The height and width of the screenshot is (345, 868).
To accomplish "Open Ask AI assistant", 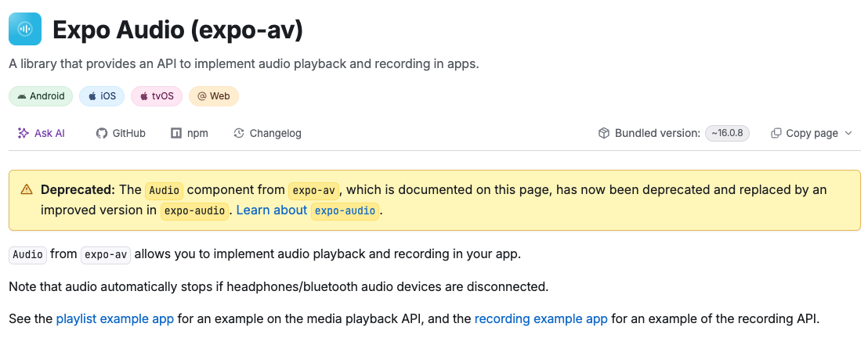I will (x=42, y=133).
